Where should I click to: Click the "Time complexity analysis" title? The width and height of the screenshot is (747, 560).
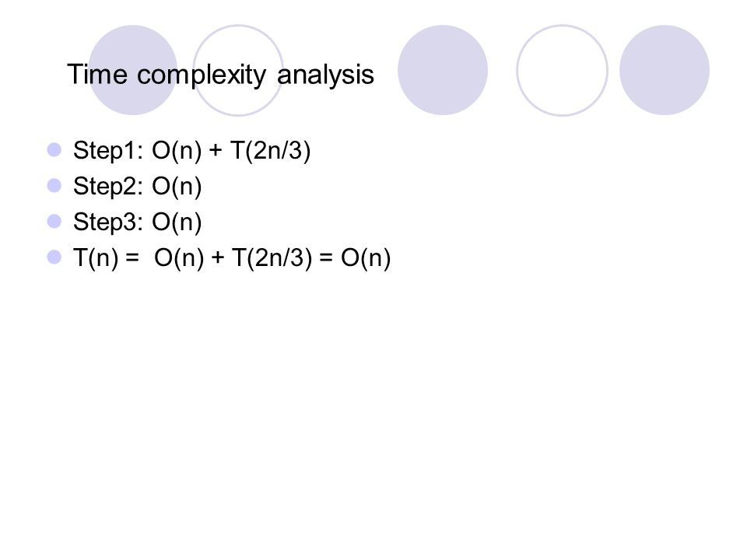[220, 75]
